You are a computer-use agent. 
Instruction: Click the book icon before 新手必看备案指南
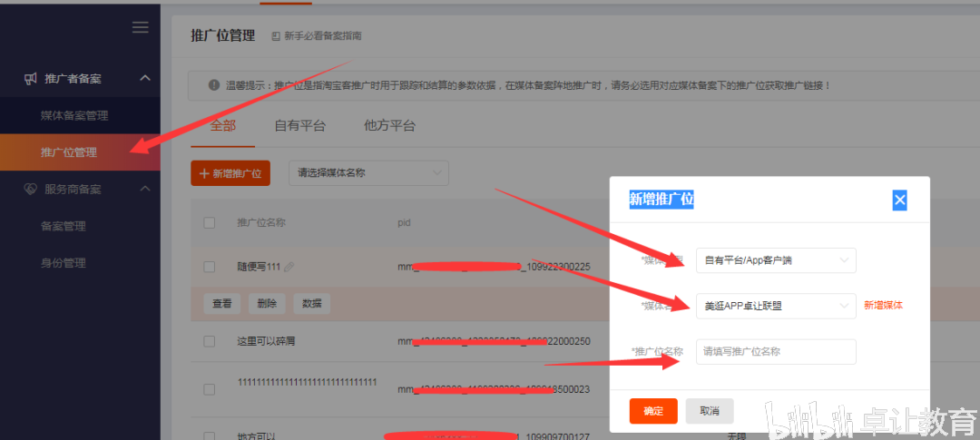[276, 36]
